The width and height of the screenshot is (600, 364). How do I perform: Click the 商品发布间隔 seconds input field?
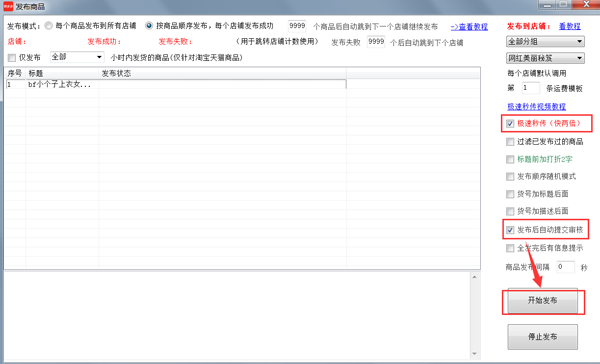coord(565,267)
